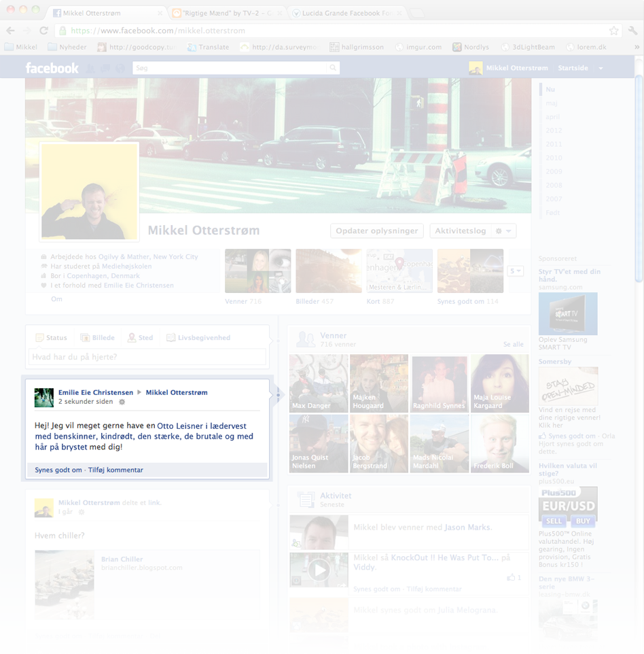This screenshot has height=654, width=644.
Task: Open Nyheder bookmarks folder
Action: [x=67, y=47]
